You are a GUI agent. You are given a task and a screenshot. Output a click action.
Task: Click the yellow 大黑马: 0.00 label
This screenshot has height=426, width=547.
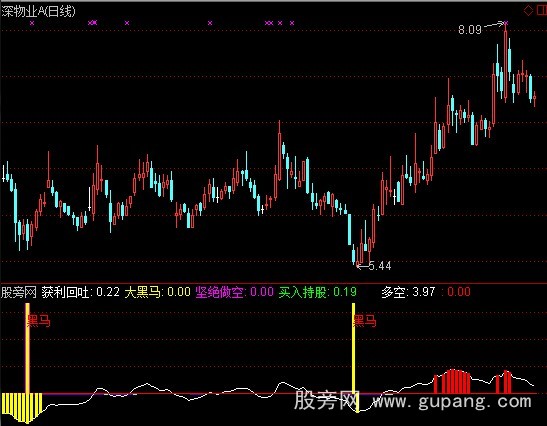(x=158, y=292)
